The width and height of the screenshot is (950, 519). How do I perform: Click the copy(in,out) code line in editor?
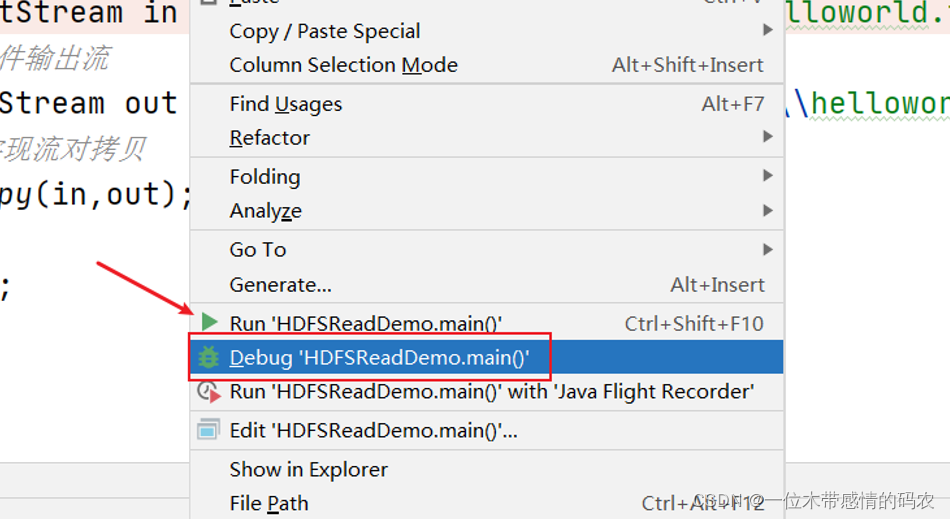click(x=95, y=194)
